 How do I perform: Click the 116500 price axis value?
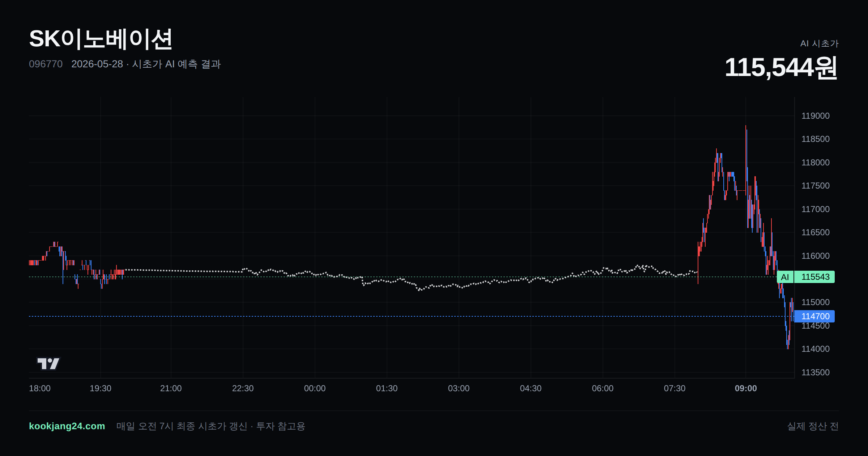click(x=816, y=232)
